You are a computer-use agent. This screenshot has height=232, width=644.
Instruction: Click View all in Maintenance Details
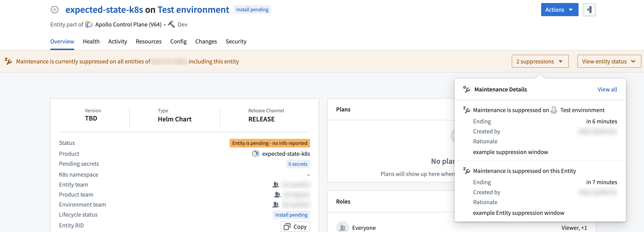coord(607,89)
